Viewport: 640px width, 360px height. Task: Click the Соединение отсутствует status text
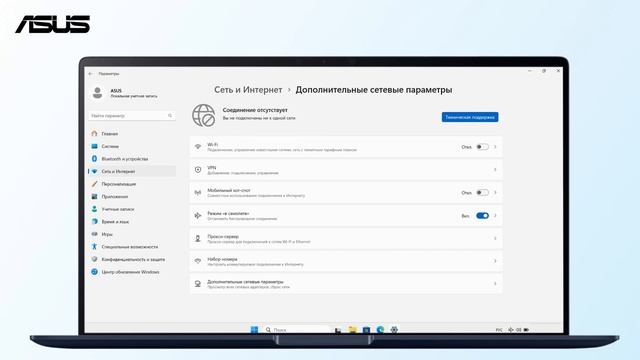tap(255, 110)
